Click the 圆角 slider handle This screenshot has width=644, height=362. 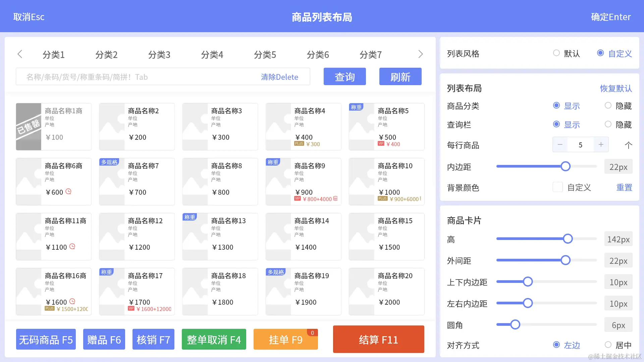[x=515, y=324]
